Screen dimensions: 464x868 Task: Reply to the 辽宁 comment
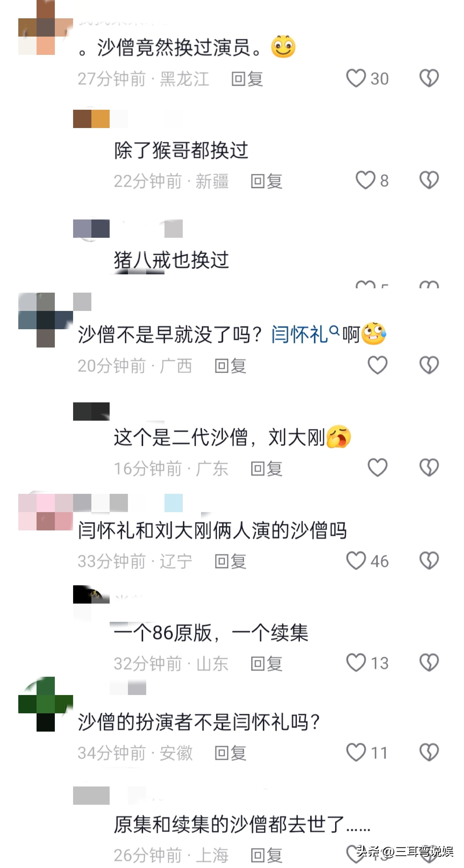(x=230, y=562)
